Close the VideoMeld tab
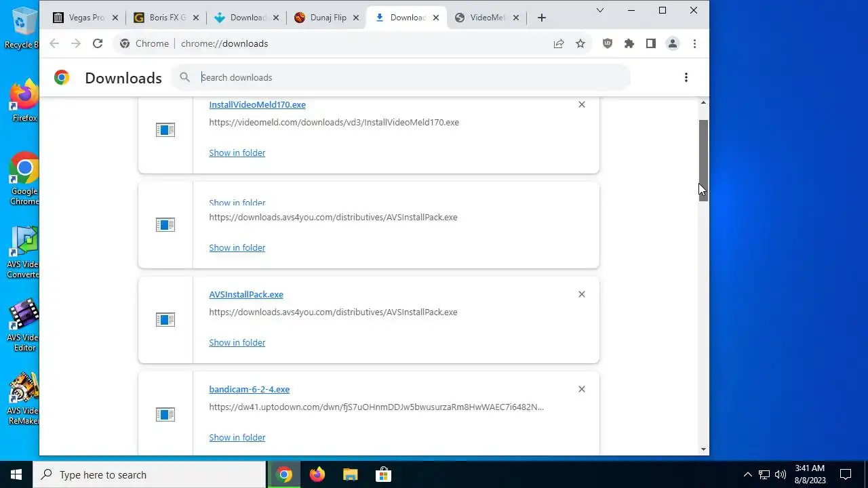The width and height of the screenshot is (868, 488). click(x=516, y=18)
